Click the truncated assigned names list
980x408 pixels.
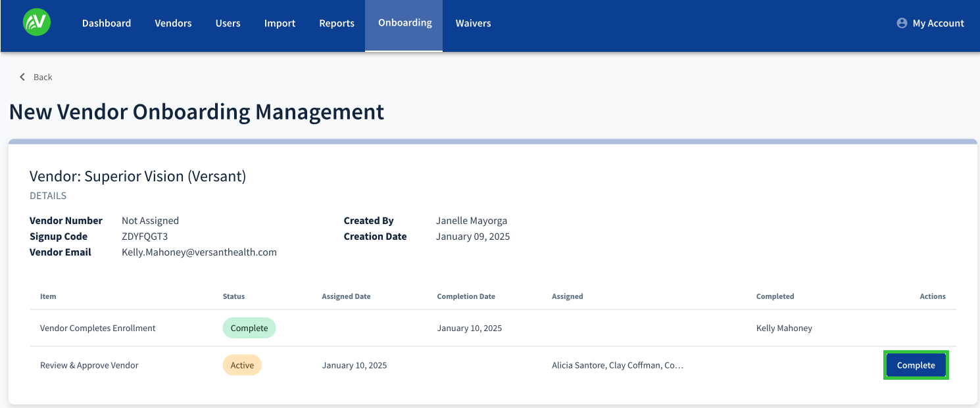[617, 365]
